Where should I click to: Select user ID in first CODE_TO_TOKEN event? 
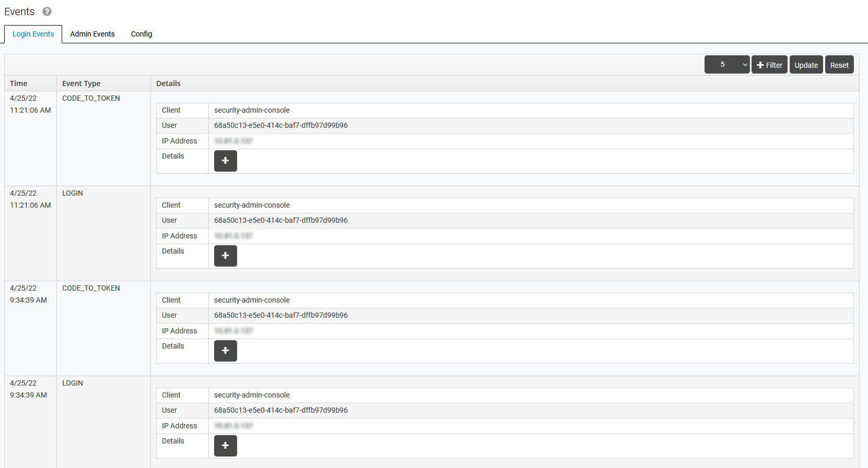(x=281, y=125)
